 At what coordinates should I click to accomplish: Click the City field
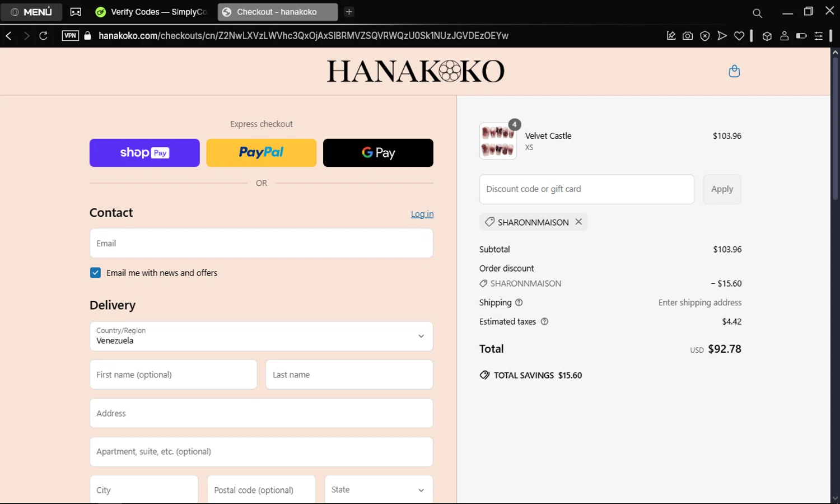[x=144, y=489]
